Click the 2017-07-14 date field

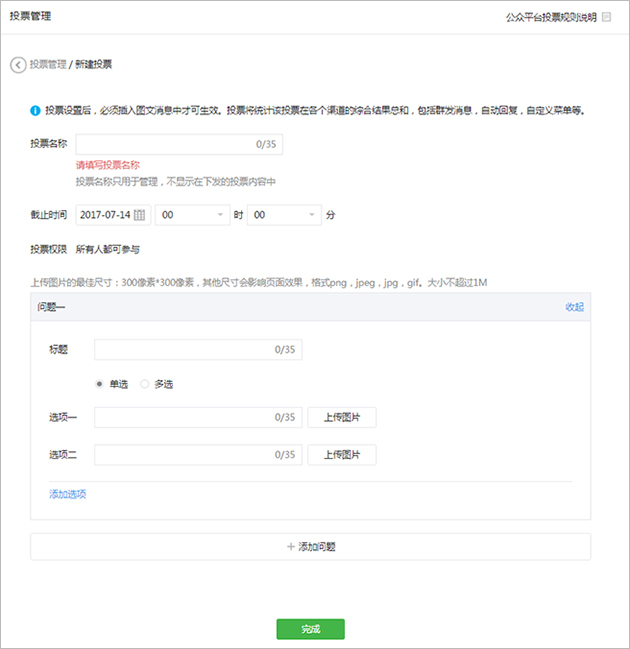[x=113, y=215]
